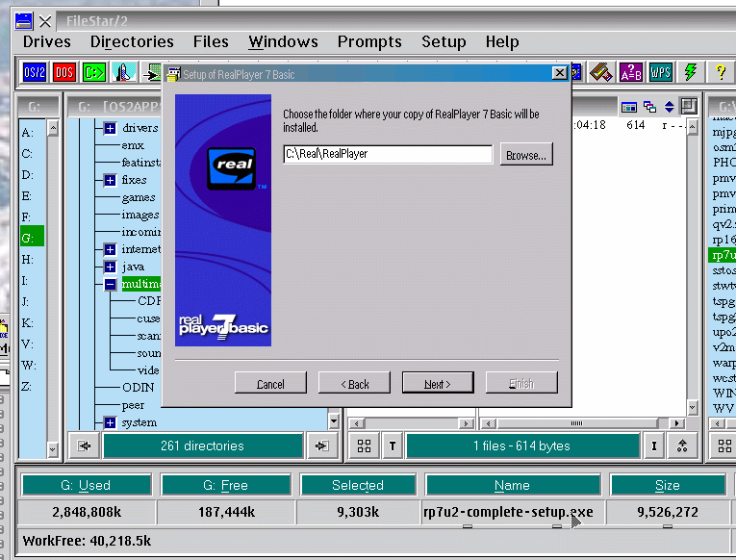Expand the system folder node
736x560 pixels.
pyautogui.click(x=110, y=422)
